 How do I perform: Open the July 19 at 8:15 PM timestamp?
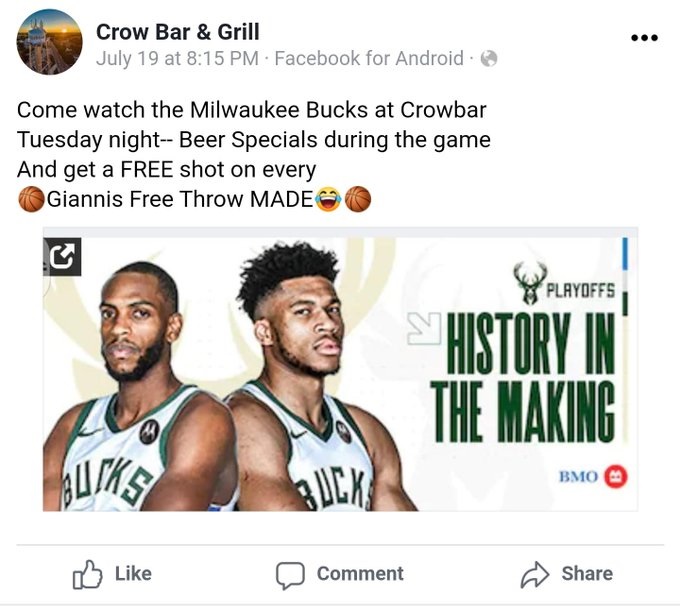pyautogui.click(x=177, y=59)
